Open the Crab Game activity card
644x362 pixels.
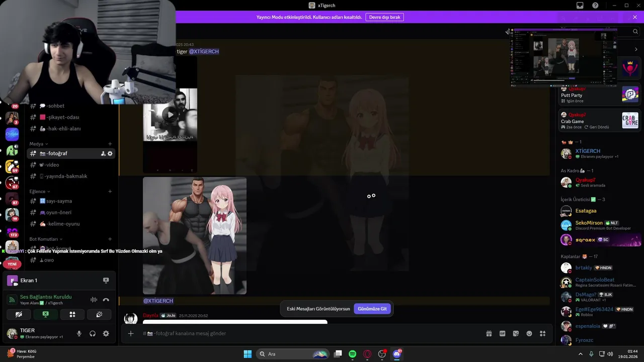click(600, 121)
